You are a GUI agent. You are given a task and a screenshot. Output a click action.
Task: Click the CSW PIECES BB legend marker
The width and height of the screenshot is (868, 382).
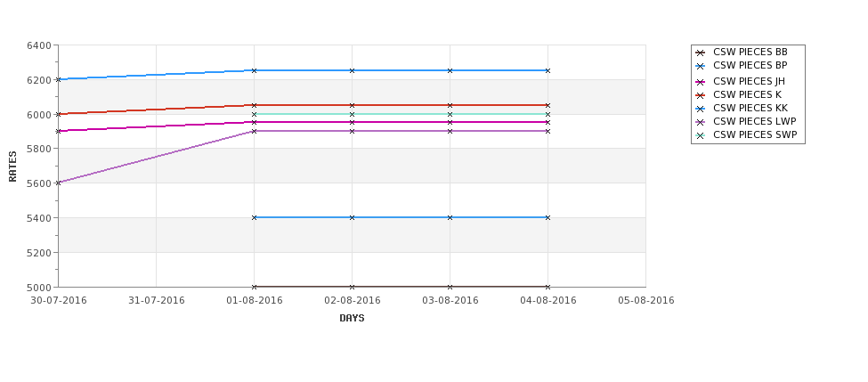click(x=701, y=53)
